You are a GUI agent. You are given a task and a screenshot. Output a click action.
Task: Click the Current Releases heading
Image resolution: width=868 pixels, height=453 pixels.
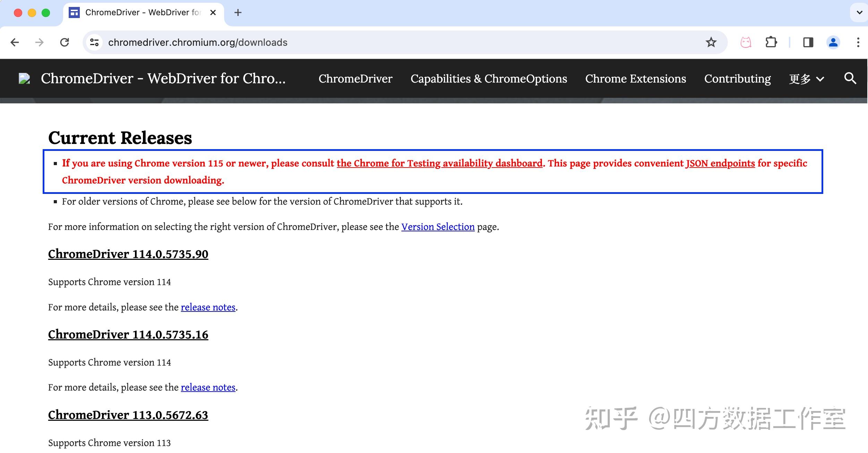coord(120,138)
